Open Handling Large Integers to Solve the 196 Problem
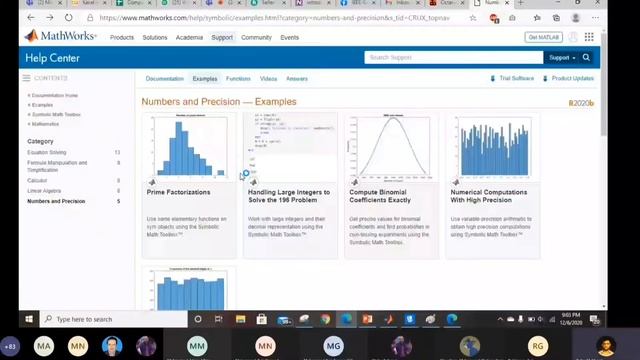Screen dimensions: 640x360 tap(289, 196)
